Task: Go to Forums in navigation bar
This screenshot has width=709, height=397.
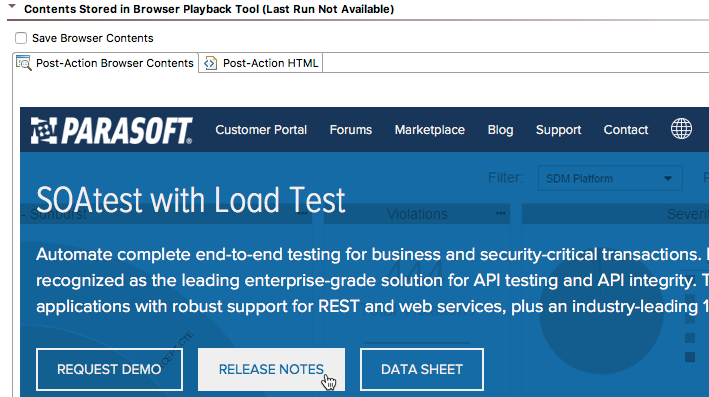Action: (x=350, y=130)
